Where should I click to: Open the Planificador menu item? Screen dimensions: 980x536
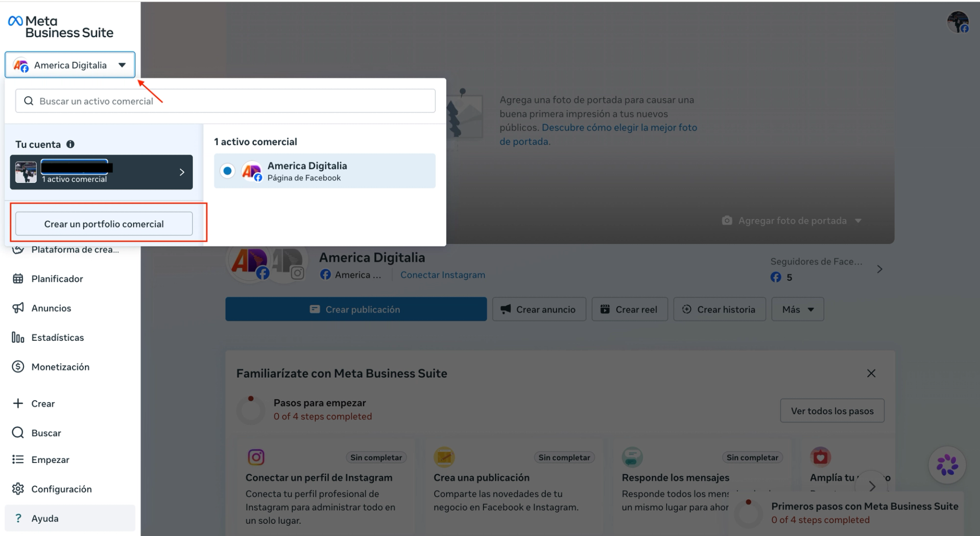(70, 278)
